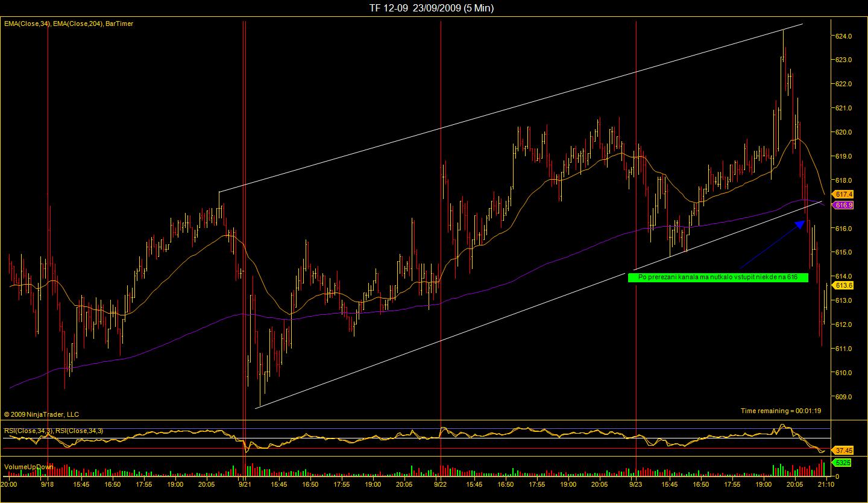Click the 9/21 session date label
This screenshot has width=868, height=503.
245,484
